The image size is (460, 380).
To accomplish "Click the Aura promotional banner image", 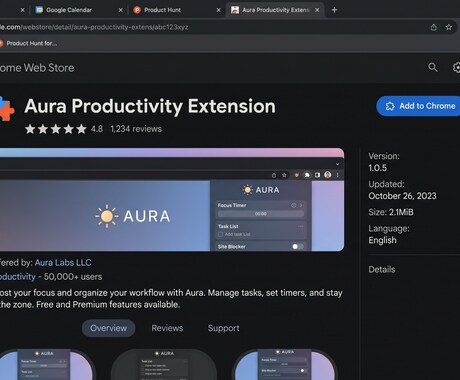I will click(172, 200).
